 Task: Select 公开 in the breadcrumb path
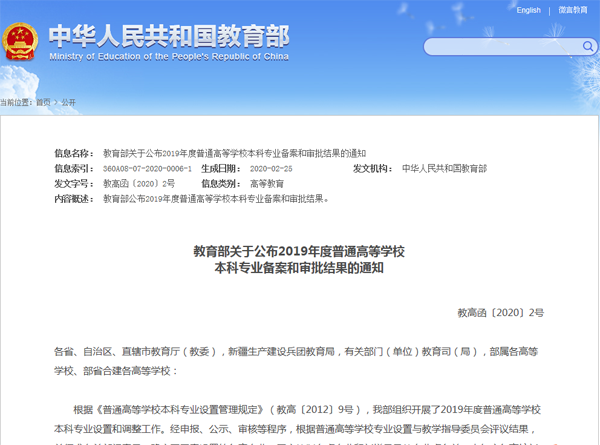[x=68, y=102]
